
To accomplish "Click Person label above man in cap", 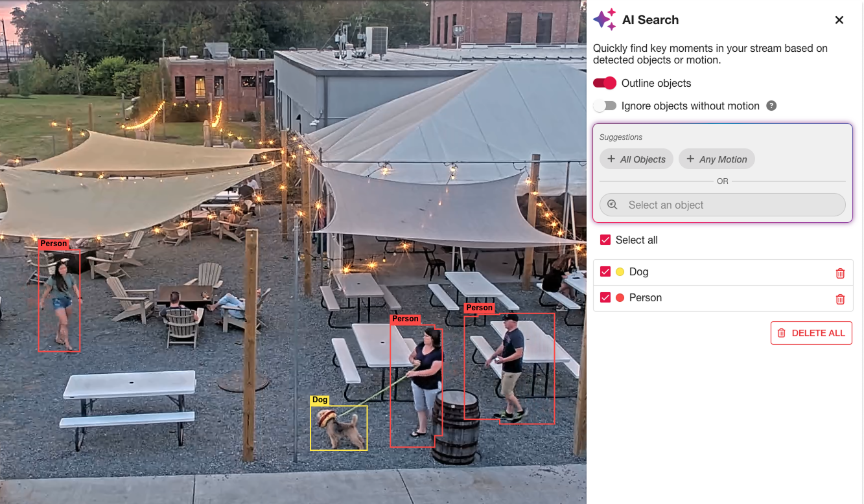I will [x=479, y=308].
